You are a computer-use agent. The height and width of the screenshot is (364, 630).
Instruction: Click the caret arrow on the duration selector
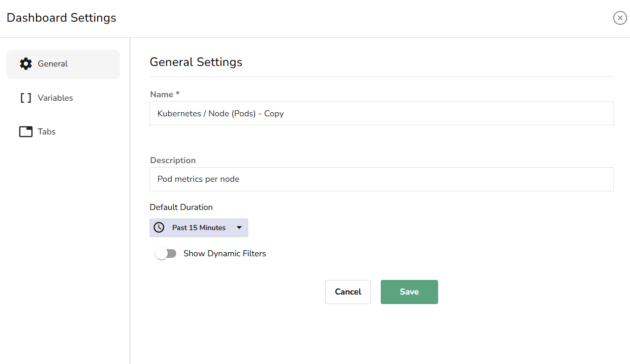[x=239, y=228]
